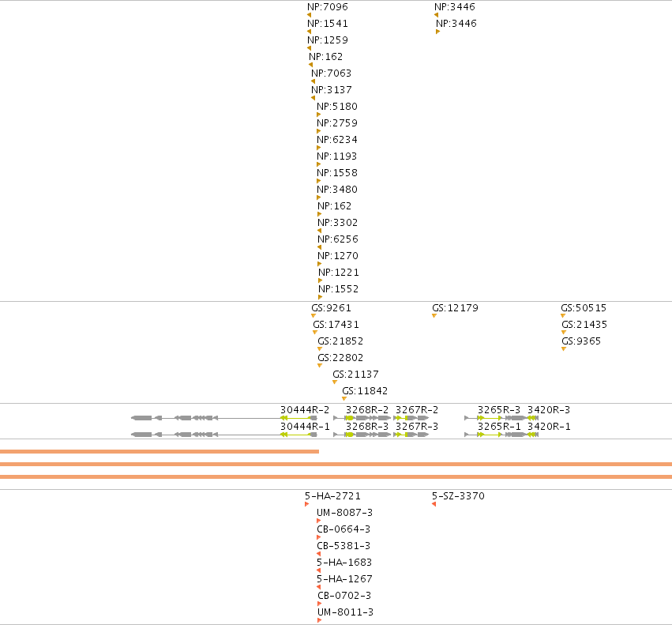Click the triangle marker under GS:11842
672x625 pixels.
pos(344,399)
